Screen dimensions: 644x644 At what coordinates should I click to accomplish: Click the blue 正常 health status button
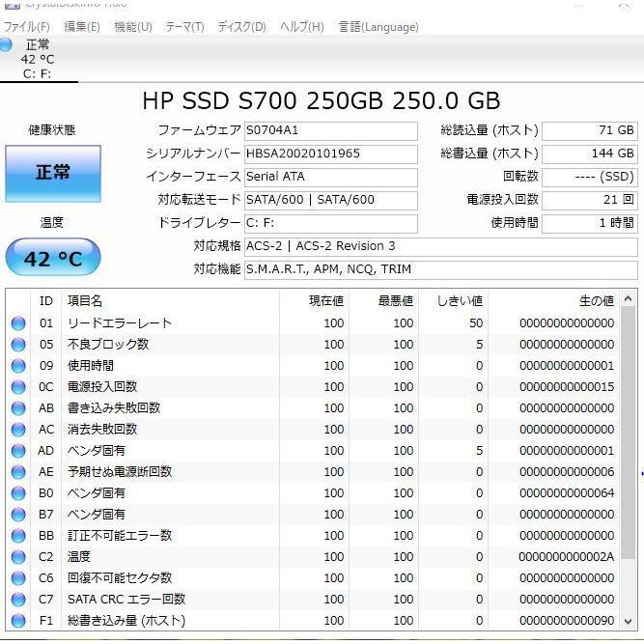click(53, 174)
